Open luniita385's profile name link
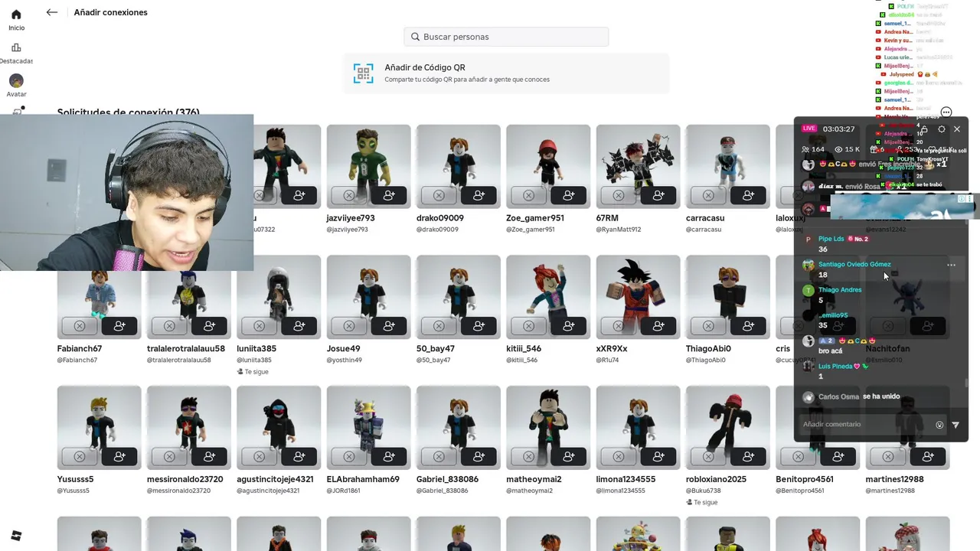 pos(256,348)
